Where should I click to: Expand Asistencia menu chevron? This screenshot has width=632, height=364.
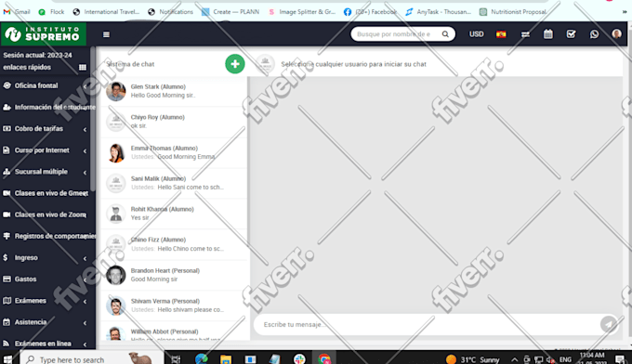pyautogui.click(x=85, y=323)
